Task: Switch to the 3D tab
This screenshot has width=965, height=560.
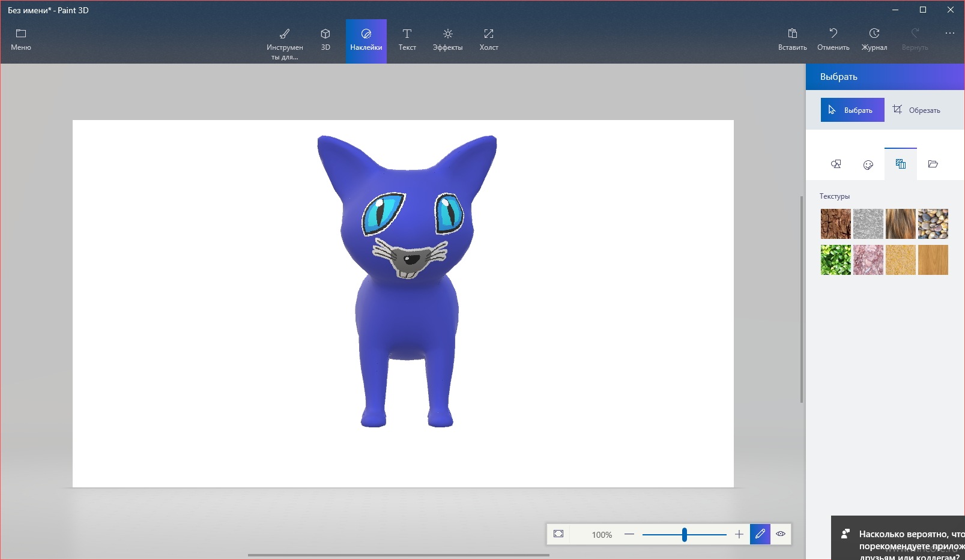Action: 325,40
